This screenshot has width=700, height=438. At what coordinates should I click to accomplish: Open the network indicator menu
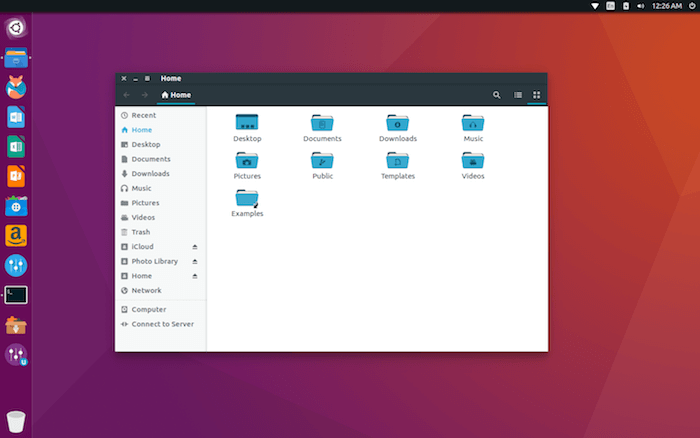tap(595, 6)
